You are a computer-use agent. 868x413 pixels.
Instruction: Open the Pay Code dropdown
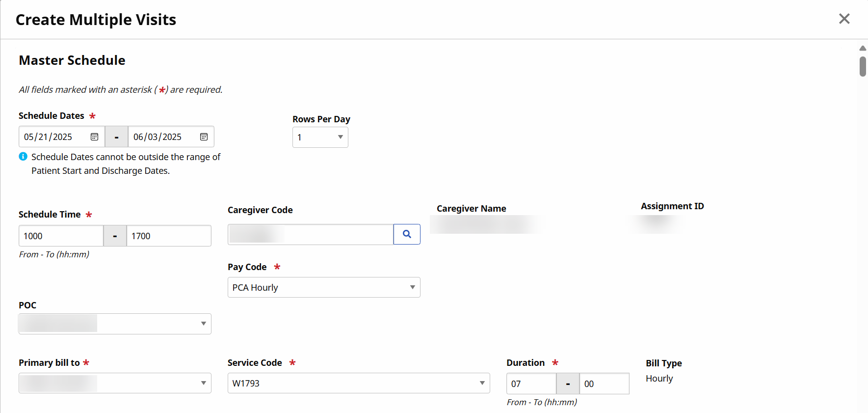[324, 287]
